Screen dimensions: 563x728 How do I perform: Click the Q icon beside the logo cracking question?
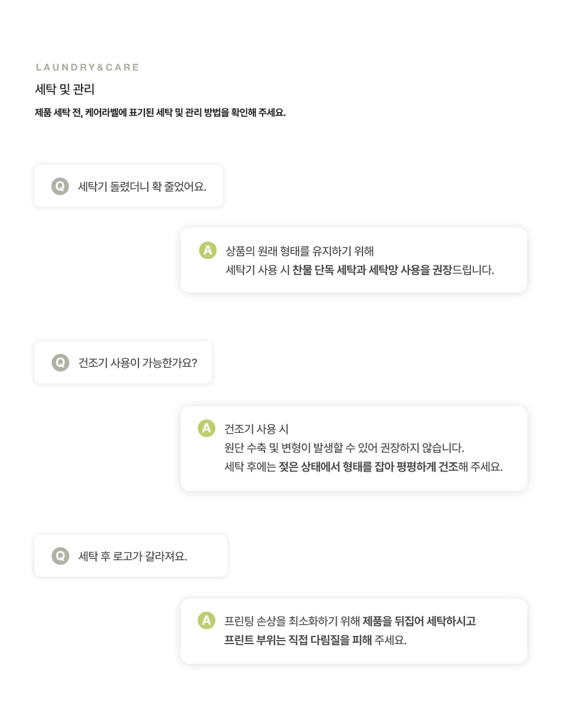(x=60, y=556)
